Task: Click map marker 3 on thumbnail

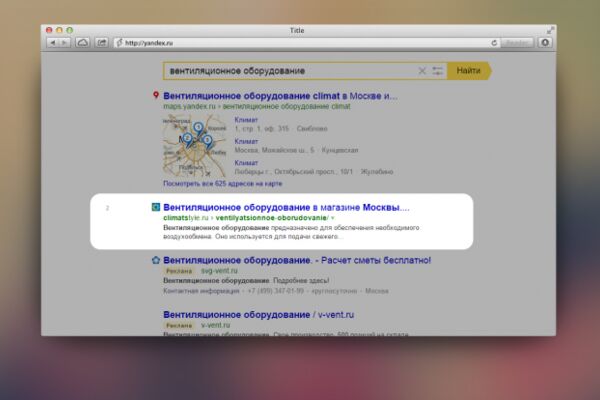Action: pos(207,142)
